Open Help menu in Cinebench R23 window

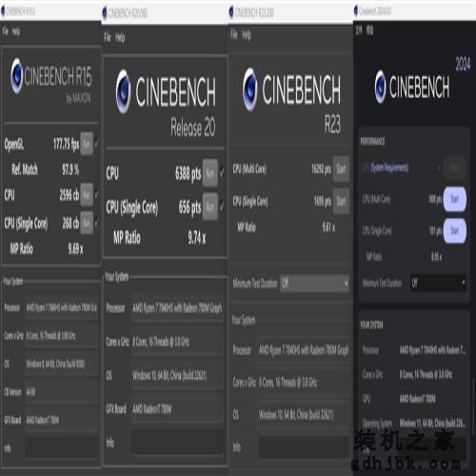[x=247, y=34]
